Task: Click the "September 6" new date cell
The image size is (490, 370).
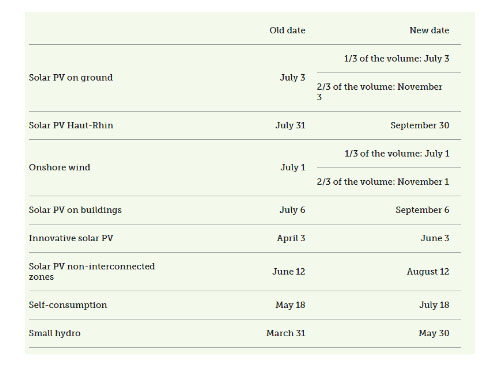Action: [x=422, y=210]
